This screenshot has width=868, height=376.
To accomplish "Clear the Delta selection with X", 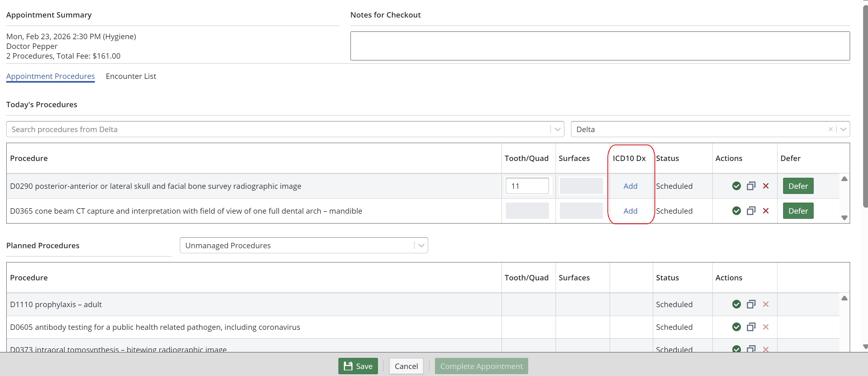I will (x=830, y=129).
